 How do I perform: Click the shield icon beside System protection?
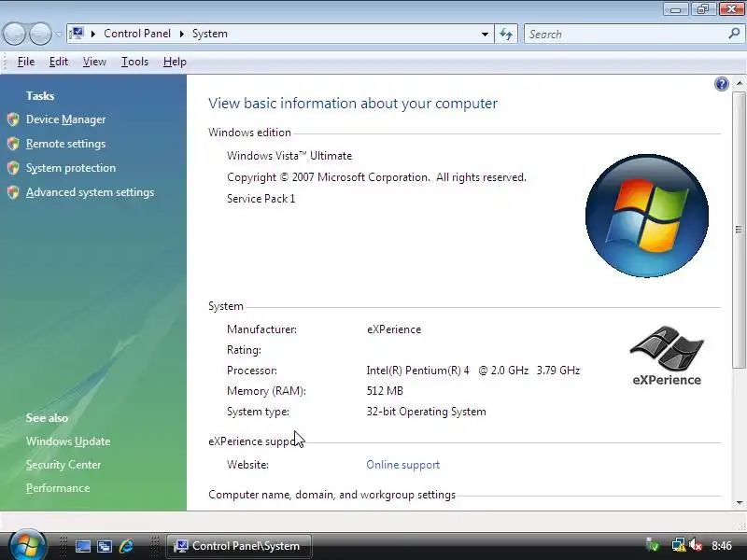click(13, 168)
